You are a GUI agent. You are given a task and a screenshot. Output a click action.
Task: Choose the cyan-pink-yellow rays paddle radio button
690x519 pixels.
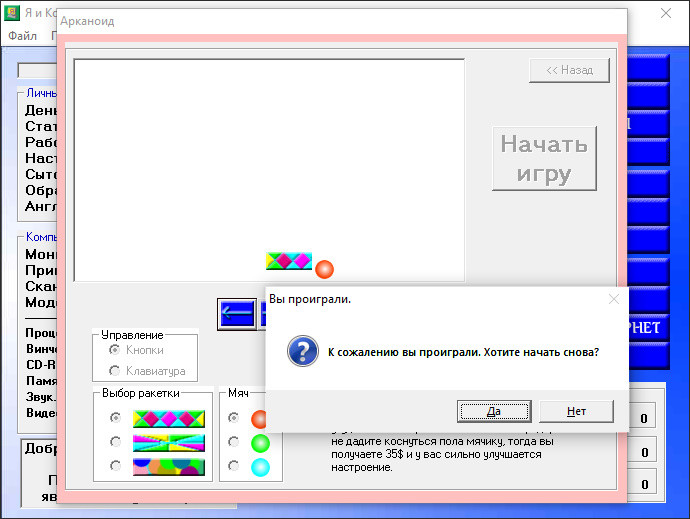(115, 442)
